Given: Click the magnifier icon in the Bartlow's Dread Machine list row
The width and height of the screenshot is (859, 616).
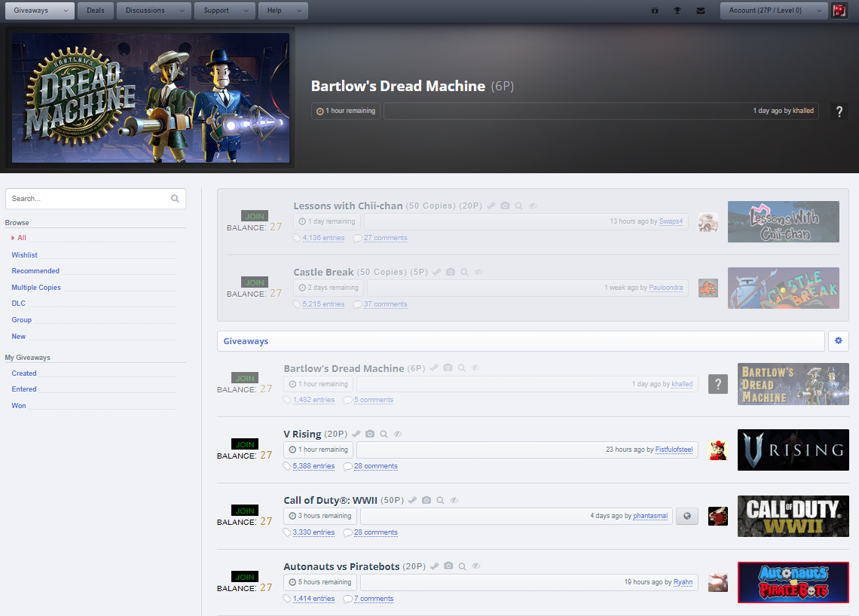Looking at the screenshot, I should [462, 368].
